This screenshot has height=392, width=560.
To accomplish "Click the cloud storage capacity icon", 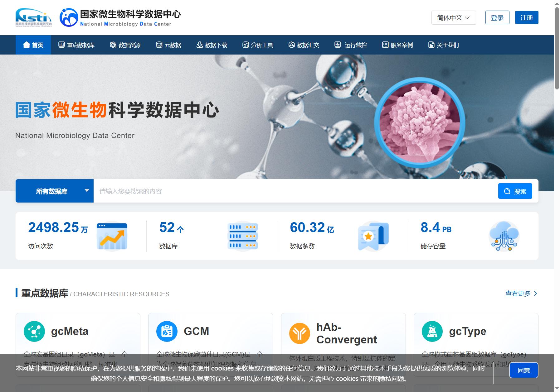I will coord(504,236).
